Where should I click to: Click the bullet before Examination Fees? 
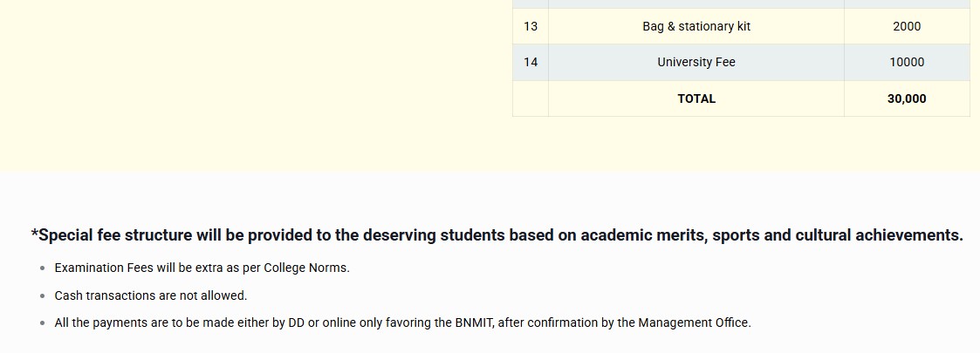click(43, 268)
